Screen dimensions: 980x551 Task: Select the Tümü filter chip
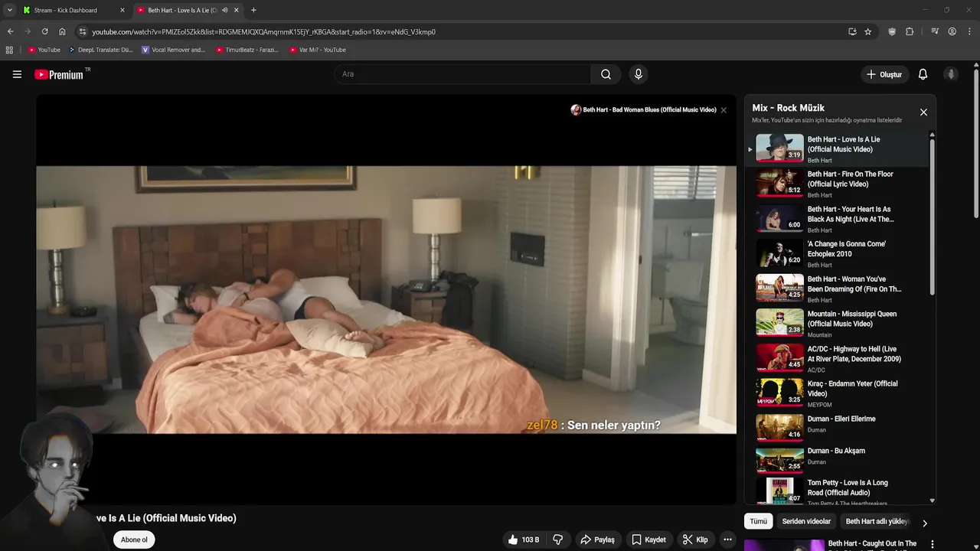758,521
